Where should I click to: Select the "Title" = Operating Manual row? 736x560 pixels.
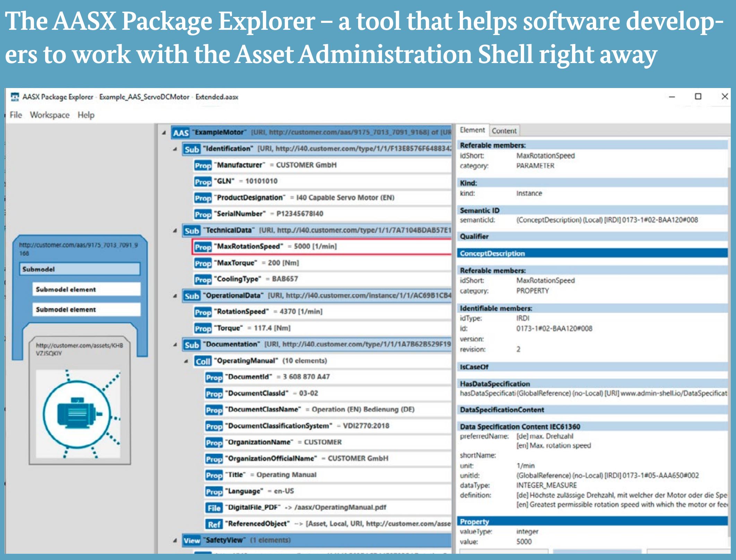328,475
